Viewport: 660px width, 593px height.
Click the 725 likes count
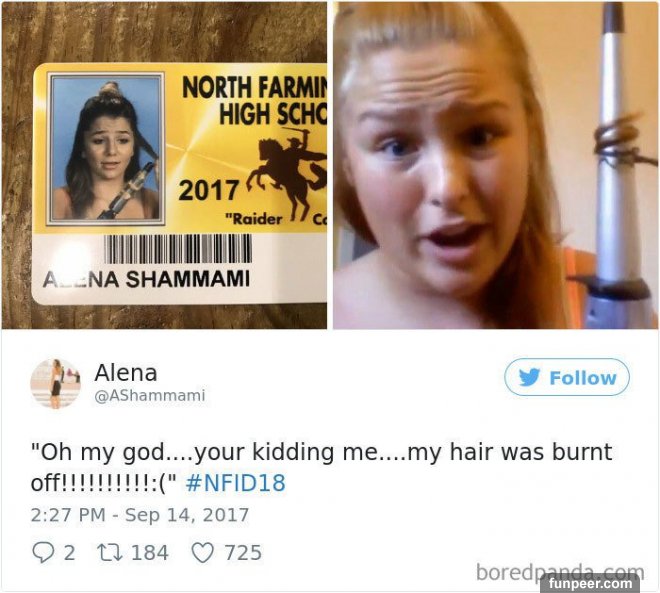coord(243,552)
